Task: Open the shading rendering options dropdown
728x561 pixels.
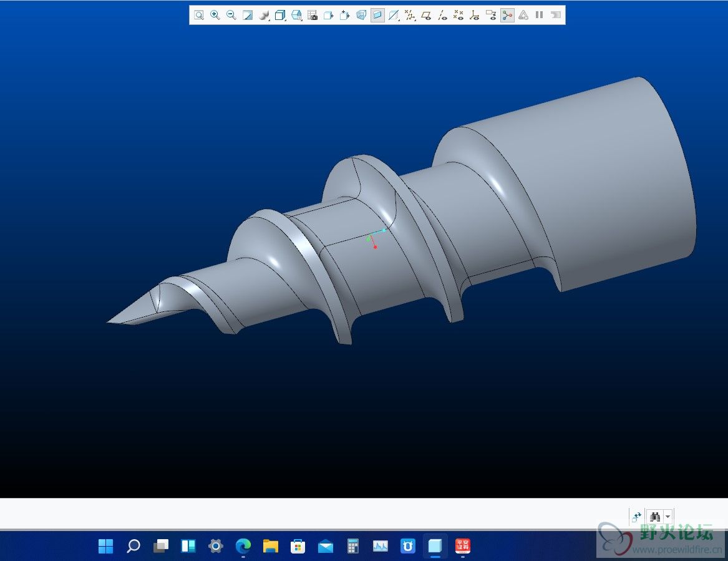Action: coord(264,16)
